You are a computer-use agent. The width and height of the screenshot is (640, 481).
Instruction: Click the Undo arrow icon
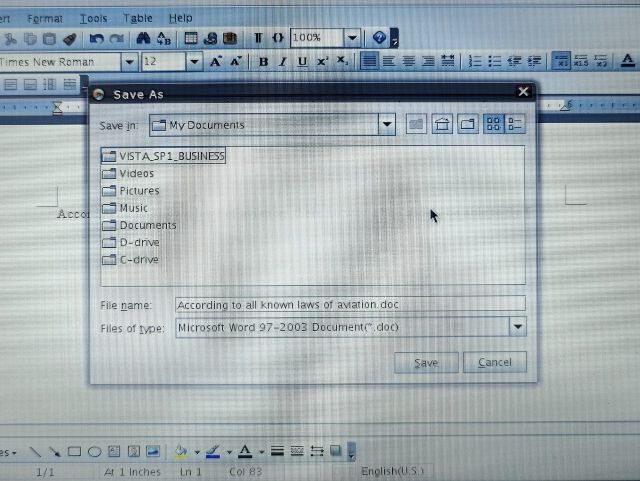(97, 39)
